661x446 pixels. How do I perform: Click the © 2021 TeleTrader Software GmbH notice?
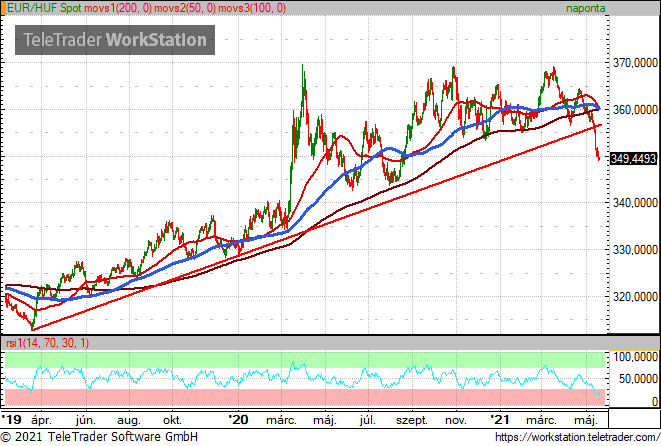coord(99,437)
